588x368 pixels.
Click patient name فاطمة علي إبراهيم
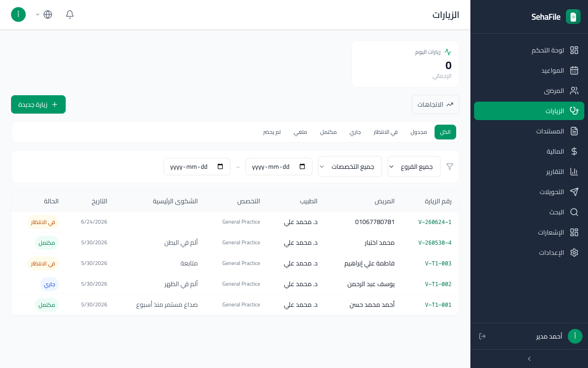click(369, 264)
